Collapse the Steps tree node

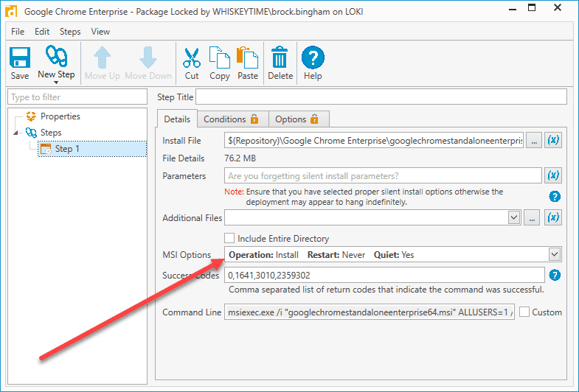point(16,133)
